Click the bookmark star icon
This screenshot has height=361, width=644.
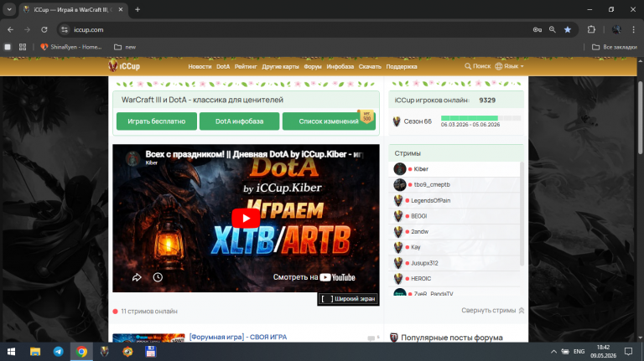click(x=568, y=29)
